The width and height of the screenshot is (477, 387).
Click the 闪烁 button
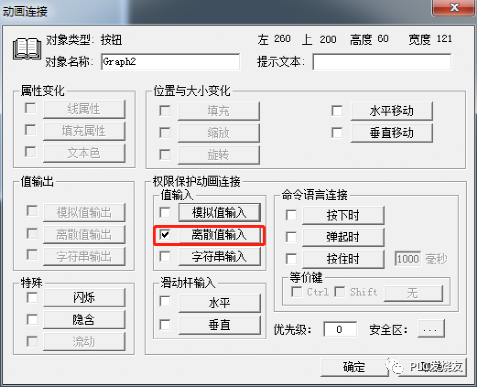84,297
